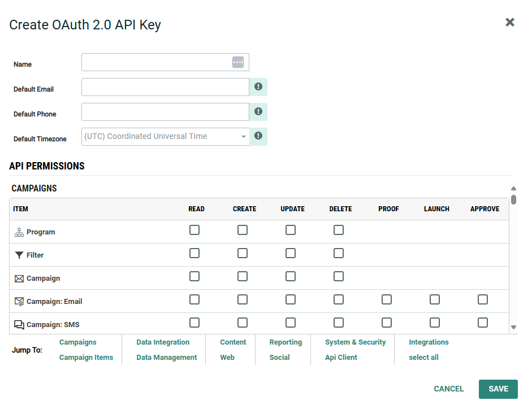Click the Filter funnel icon
This screenshot has height=409, width=532.
19,255
